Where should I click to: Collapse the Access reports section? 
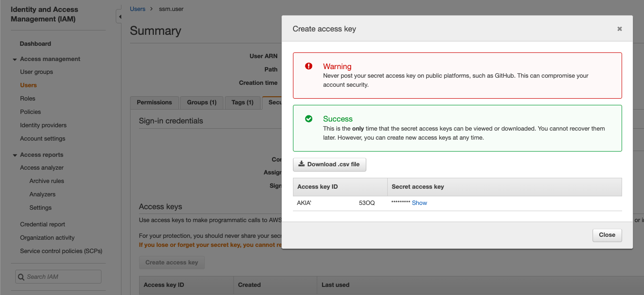pyautogui.click(x=14, y=154)
